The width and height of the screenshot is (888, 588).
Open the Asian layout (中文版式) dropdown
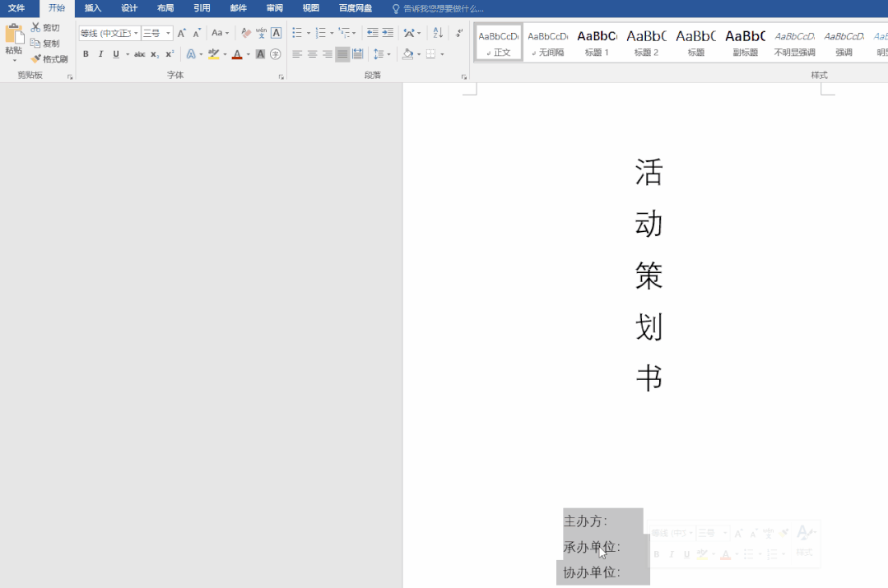(411, 33)
